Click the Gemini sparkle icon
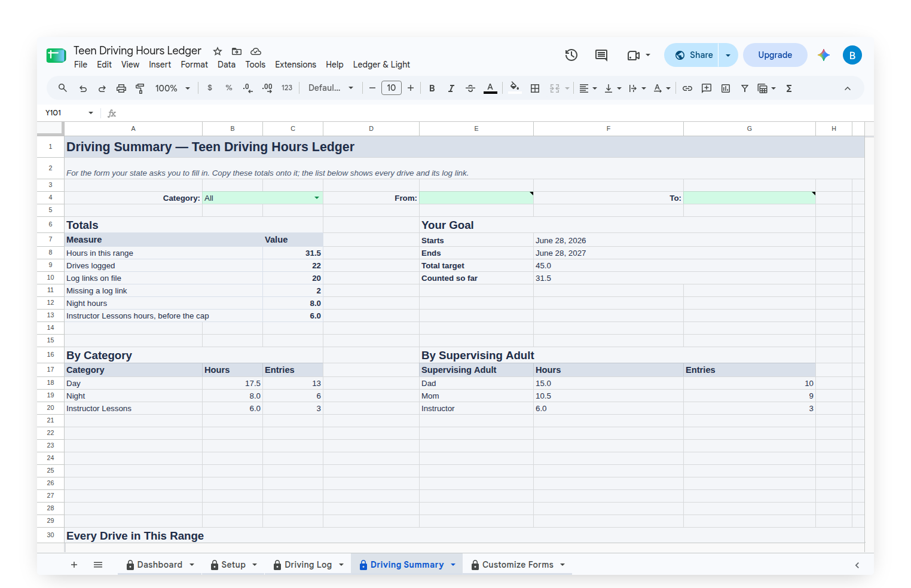Viewport: 911px width, 588px height. click(x=824, y=55)
